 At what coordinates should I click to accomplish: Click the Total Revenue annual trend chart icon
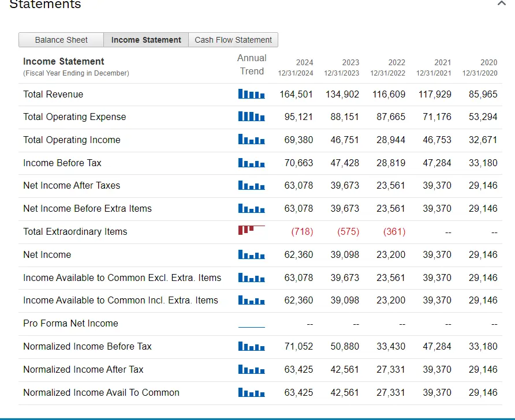251,94
